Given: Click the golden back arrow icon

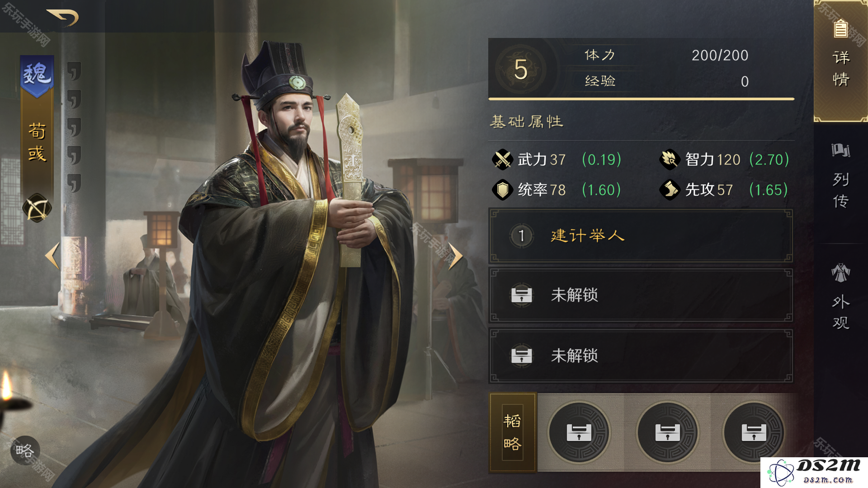Looking at the screenshot, I should tap(63, 18).
